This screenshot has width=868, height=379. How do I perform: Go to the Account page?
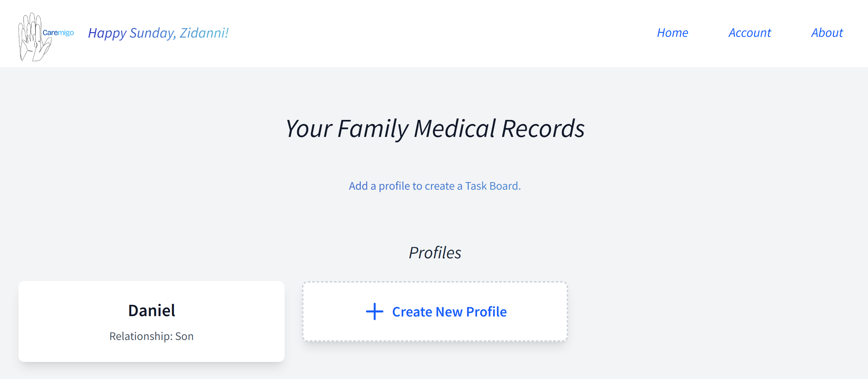coord(749,33)
